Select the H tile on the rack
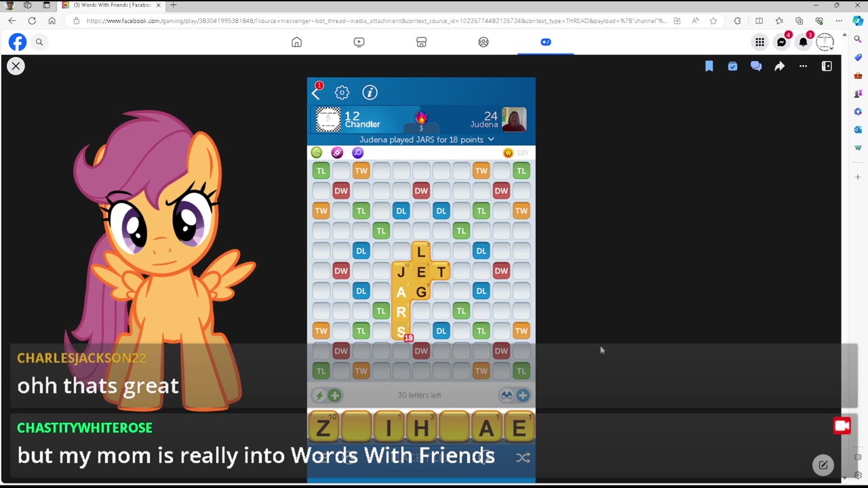868x488 pixels. tap(421, 428)
